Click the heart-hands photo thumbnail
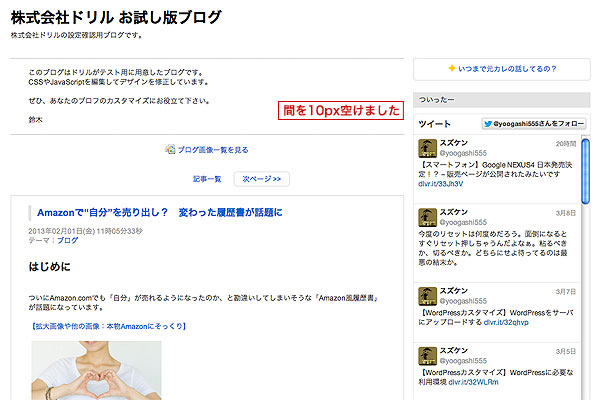Screen dimensions: 600x400 click(96, 370)
